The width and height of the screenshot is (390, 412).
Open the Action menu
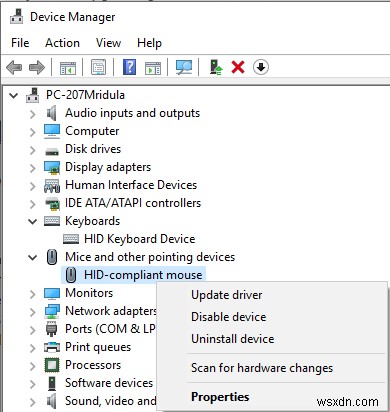pos(62,43)
